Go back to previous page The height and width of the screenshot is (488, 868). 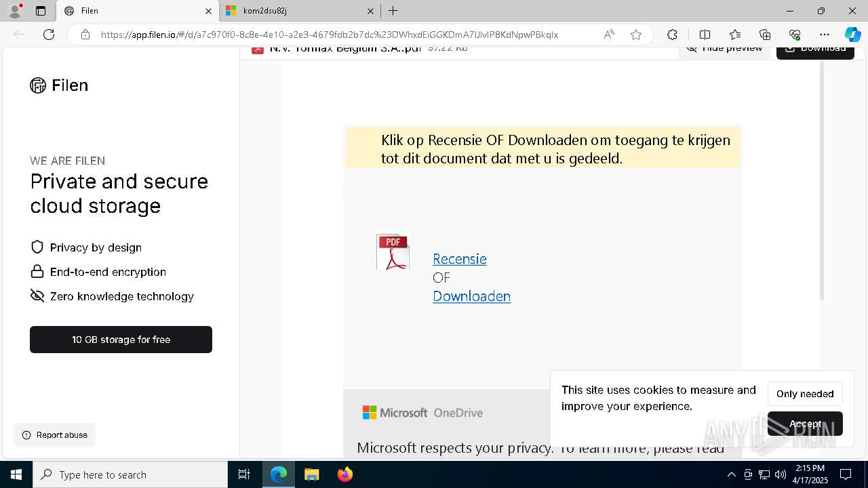(19, 35)
